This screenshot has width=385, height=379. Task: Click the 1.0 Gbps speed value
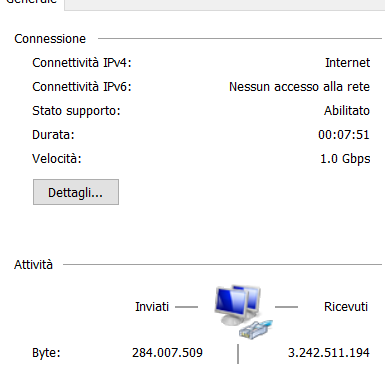[345, 159]
